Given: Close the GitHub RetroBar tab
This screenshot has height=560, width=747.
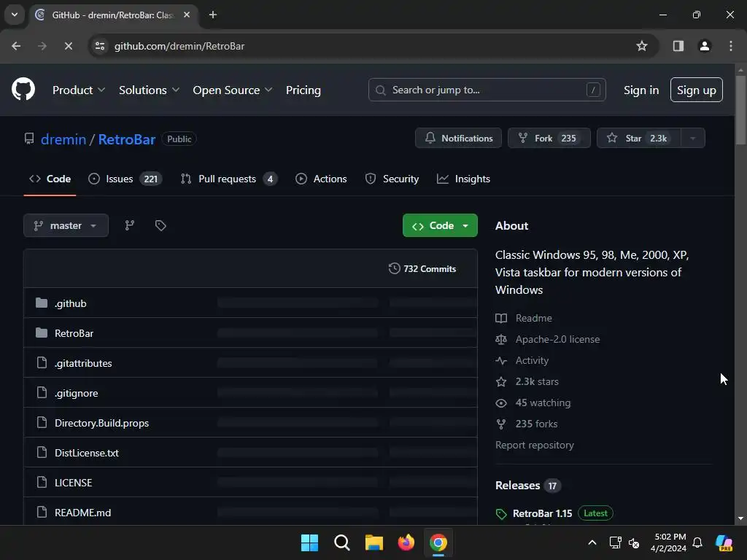Looking at the screenshot, I should coord(187,15).
